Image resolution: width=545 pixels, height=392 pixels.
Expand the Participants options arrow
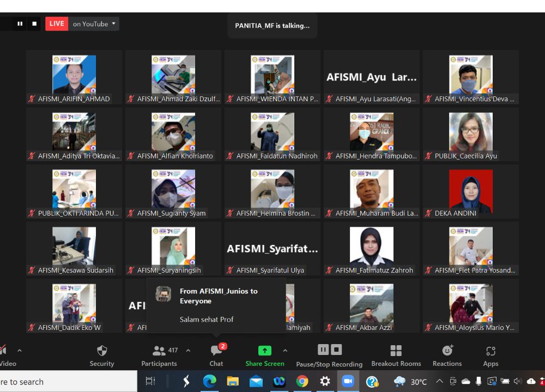(x=189, y=351)
